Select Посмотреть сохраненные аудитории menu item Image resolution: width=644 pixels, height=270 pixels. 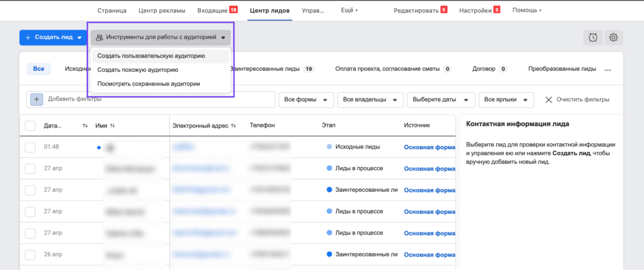click(x=160, y=84)
